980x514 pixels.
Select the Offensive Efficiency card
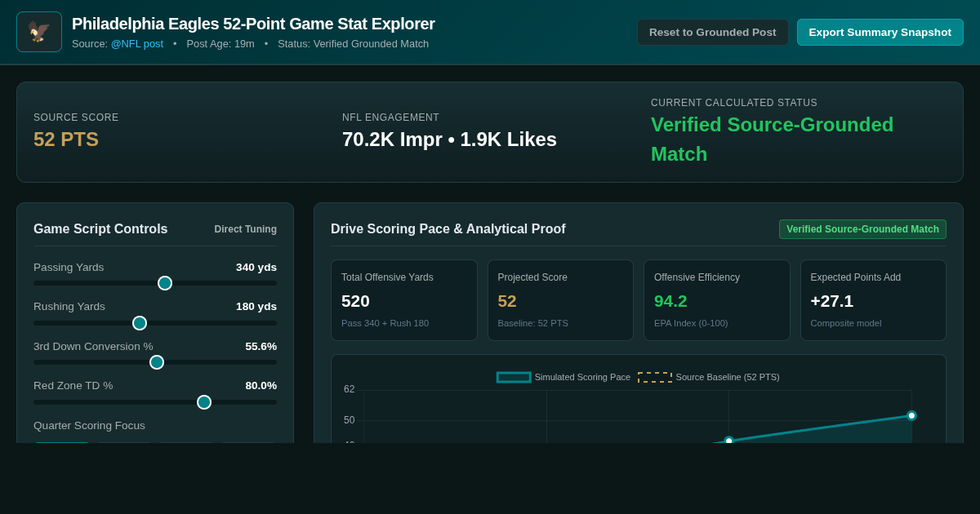tap(717, 300)
